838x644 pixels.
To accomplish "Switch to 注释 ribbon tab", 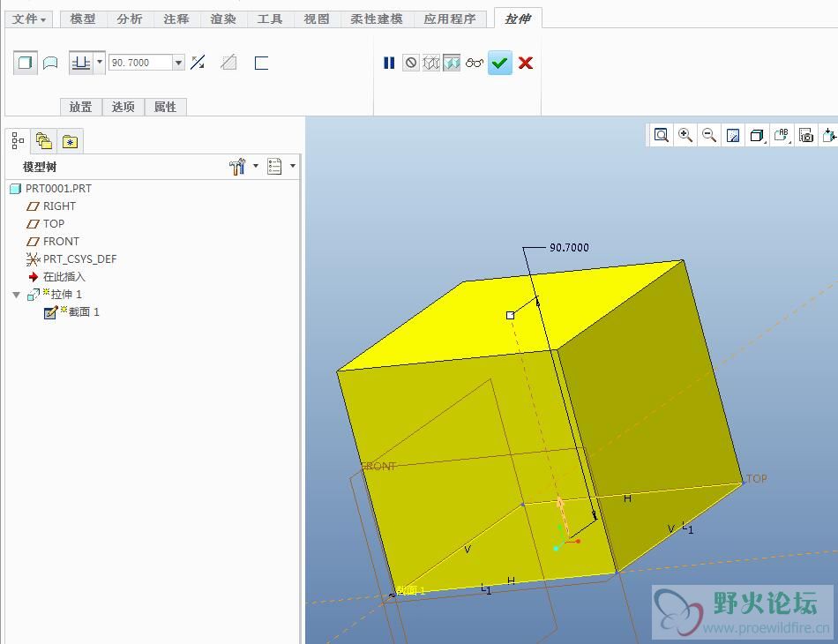I will pos(176,19).
